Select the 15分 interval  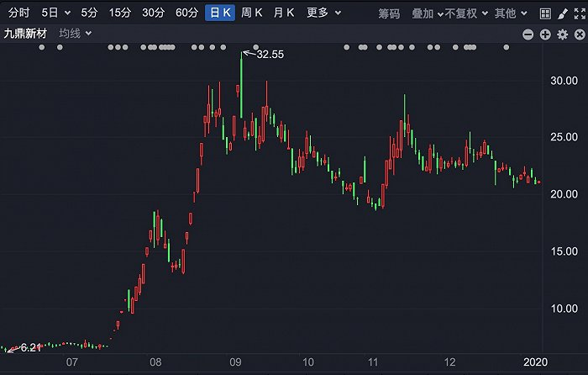coord(120,13)
